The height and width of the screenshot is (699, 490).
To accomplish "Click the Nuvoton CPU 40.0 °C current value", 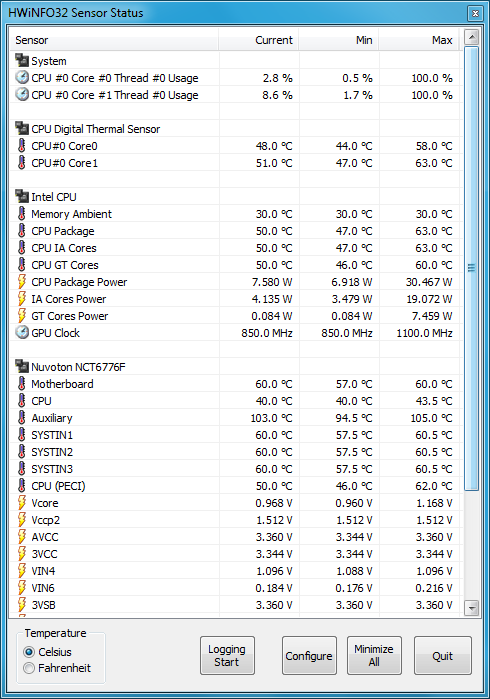I will [274, 401].
